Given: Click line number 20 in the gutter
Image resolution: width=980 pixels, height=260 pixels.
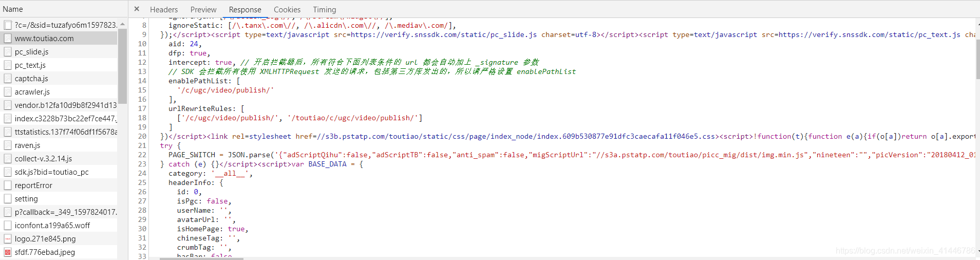Looking at the screenshot, I should tap(142, 136).
